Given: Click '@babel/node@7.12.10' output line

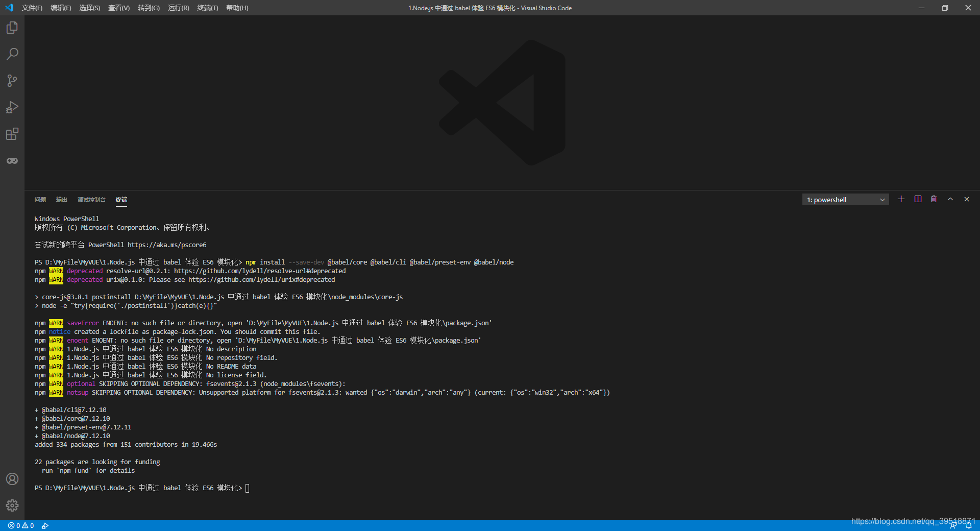Looking at the screenshot, I should 72,436.
